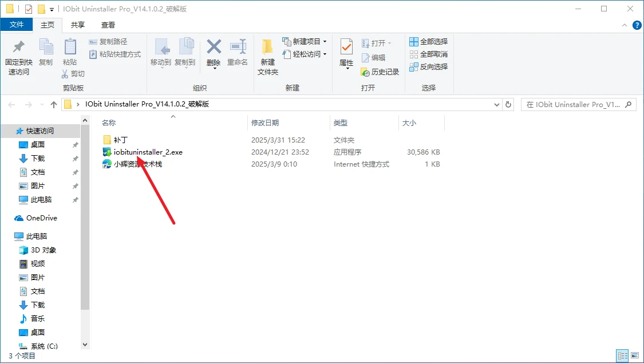Click Copy path in ribbon
644x363 pixels.
click(x=108, y=41)
